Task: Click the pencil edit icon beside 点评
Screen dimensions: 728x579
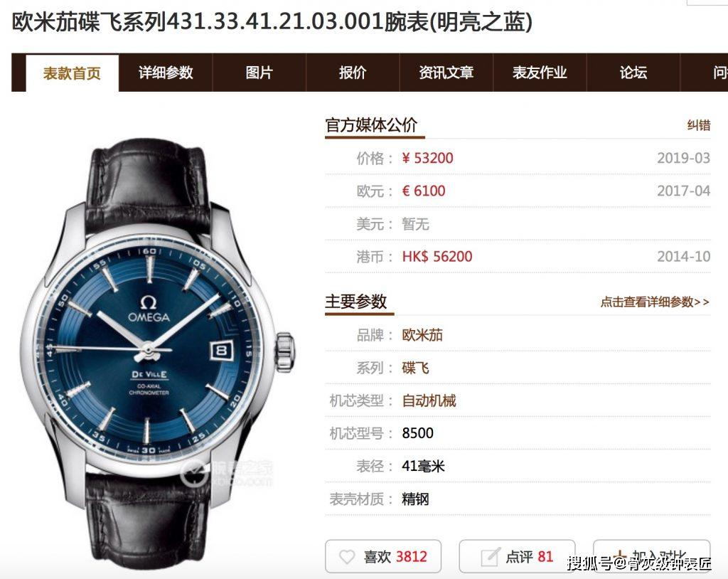Action: tap(491, 556)
